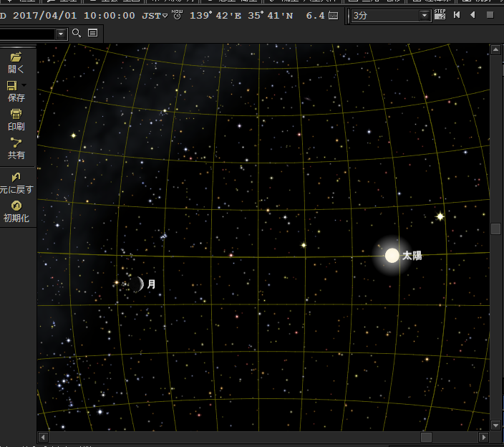Set time to now with NOW clock icon
Image resolution: width=504 pixels, height=447 pixels.
tap(177, 14)
